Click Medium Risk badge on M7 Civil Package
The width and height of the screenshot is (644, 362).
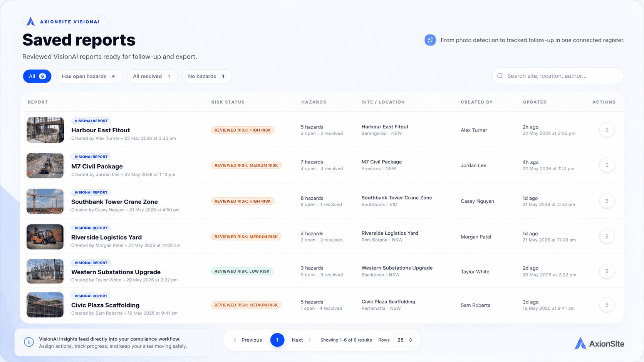coord(246,165)
